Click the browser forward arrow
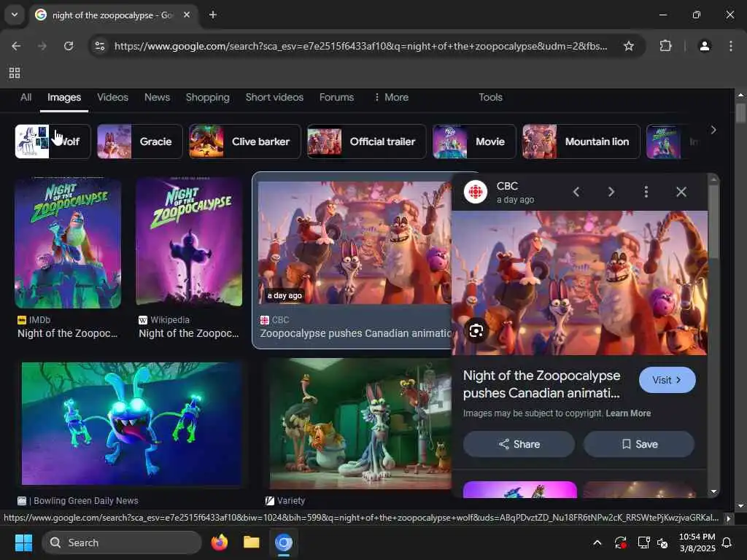 (x=42, y=46)
